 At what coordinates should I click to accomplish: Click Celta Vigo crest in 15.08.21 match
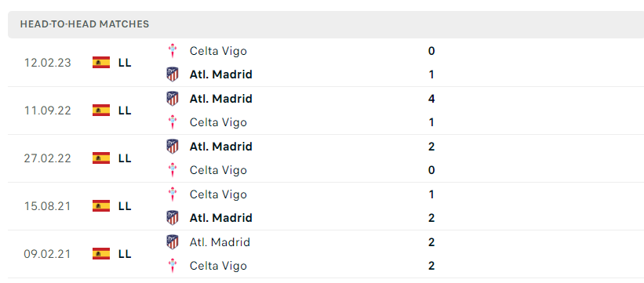click(173, 194)
